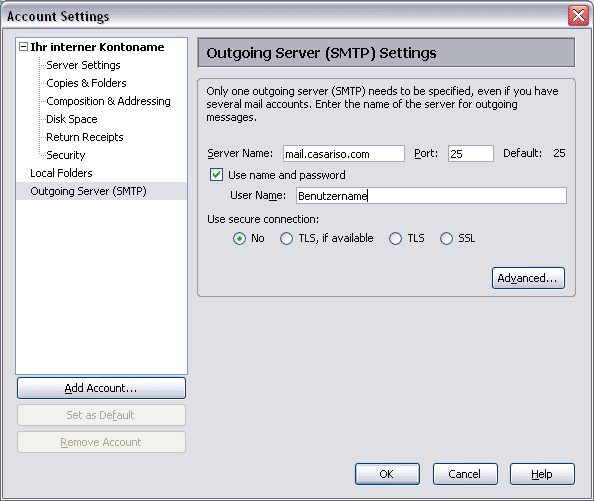This screenshot has width=594, height=501.
Task: Select the No secure connection option
Action: [239, 239]
